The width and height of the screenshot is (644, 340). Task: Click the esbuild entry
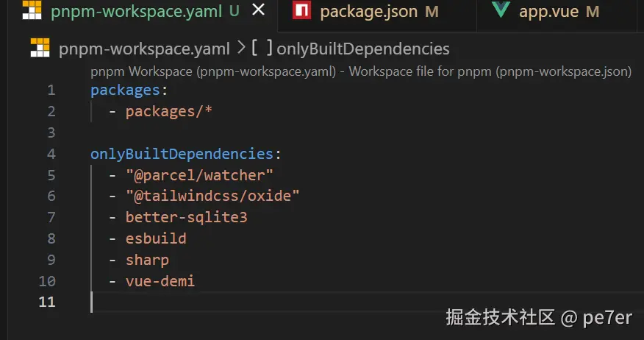tap(156, 238)
